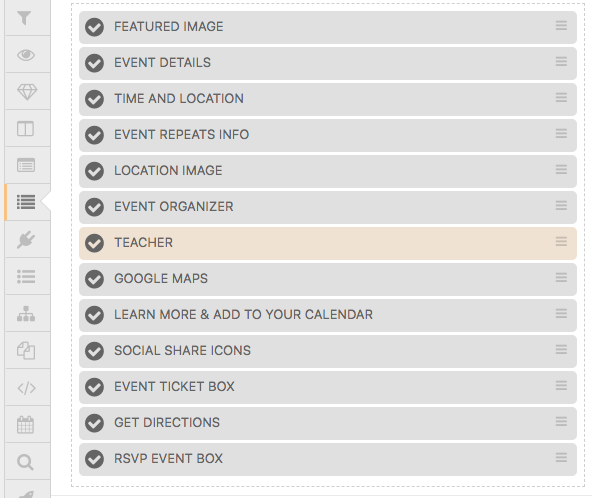The height and width of the screenshot is (498, 592).
Task: Open the plug icon sidebar tab
Action: tap(26, 240)
